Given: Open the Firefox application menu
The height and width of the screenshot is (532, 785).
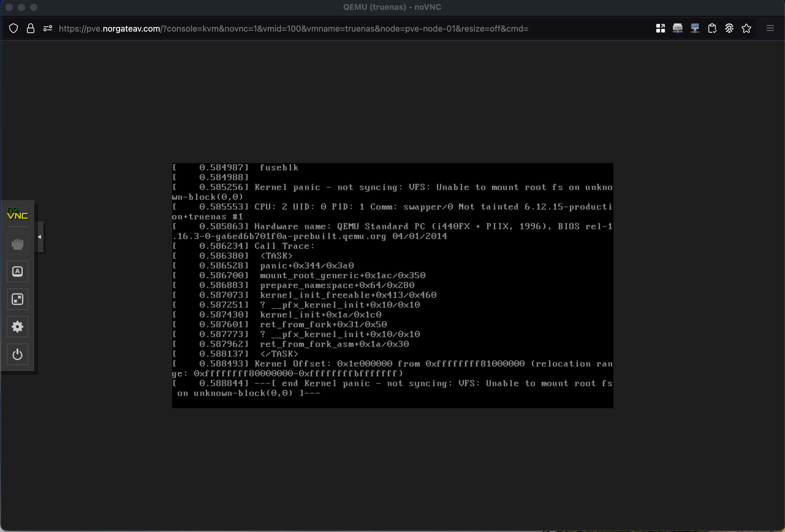Looking at the screenshot, I should tap(771, 28).
